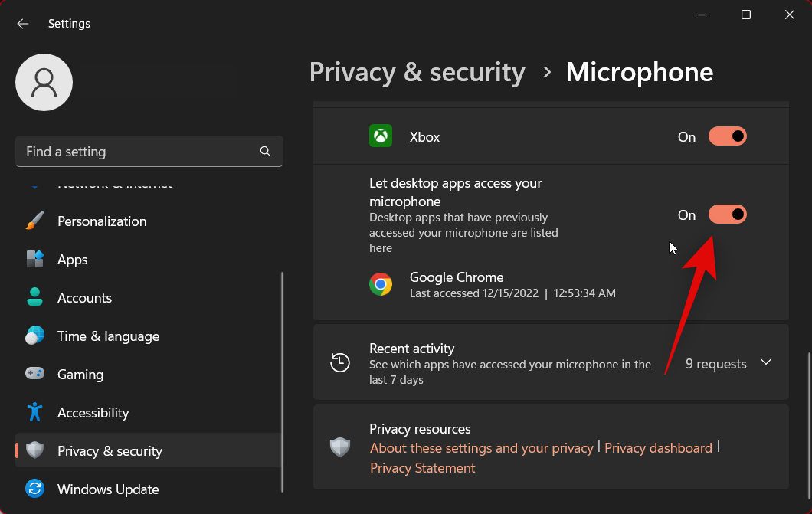Navigate to Privacy & security breadcrumb
Screen dimensions: 812x514
[x=417, y=72]
